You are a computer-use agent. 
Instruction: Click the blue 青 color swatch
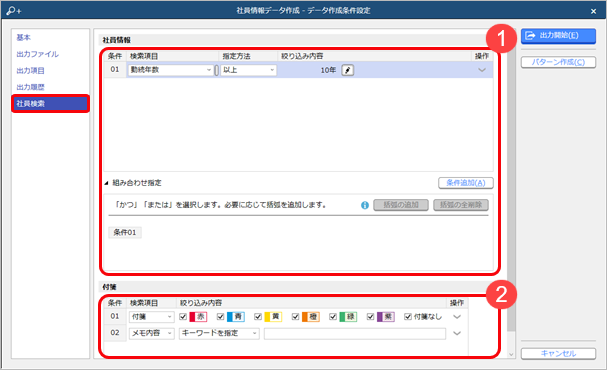(235, 317)
